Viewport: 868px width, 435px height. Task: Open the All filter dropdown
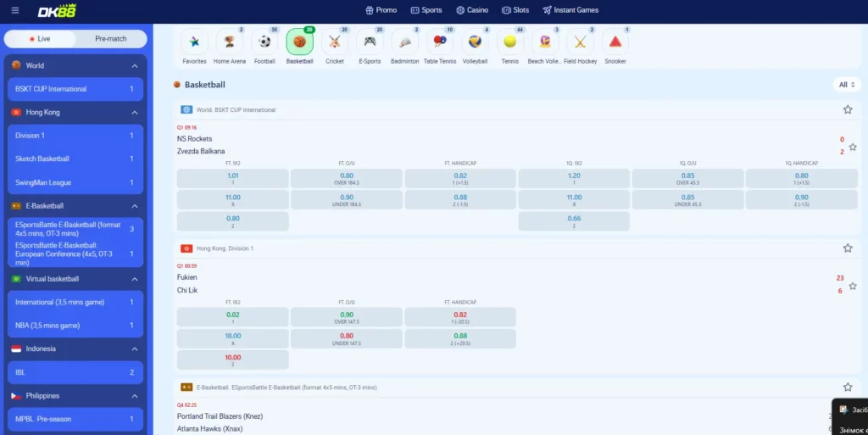(x=847, y=85)
